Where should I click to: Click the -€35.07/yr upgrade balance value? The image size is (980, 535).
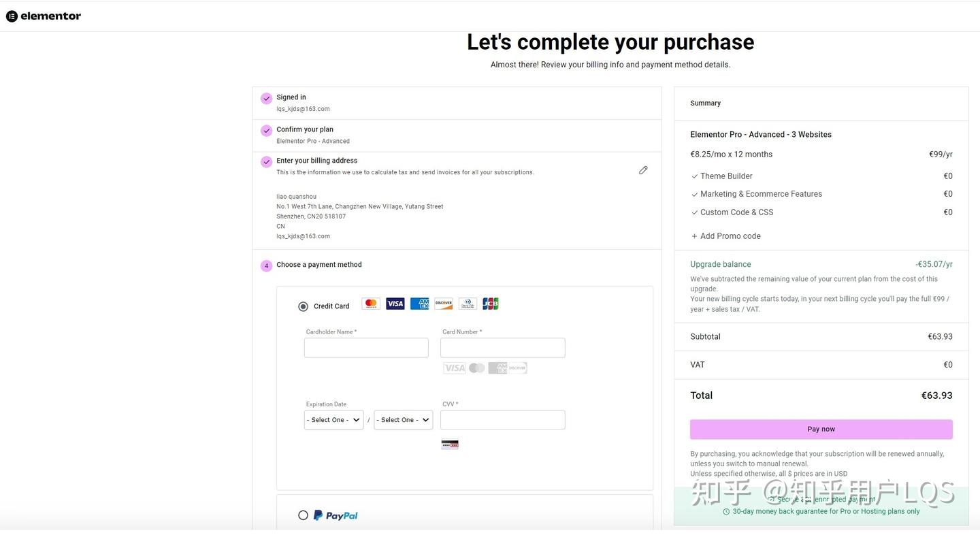[934, 264]
